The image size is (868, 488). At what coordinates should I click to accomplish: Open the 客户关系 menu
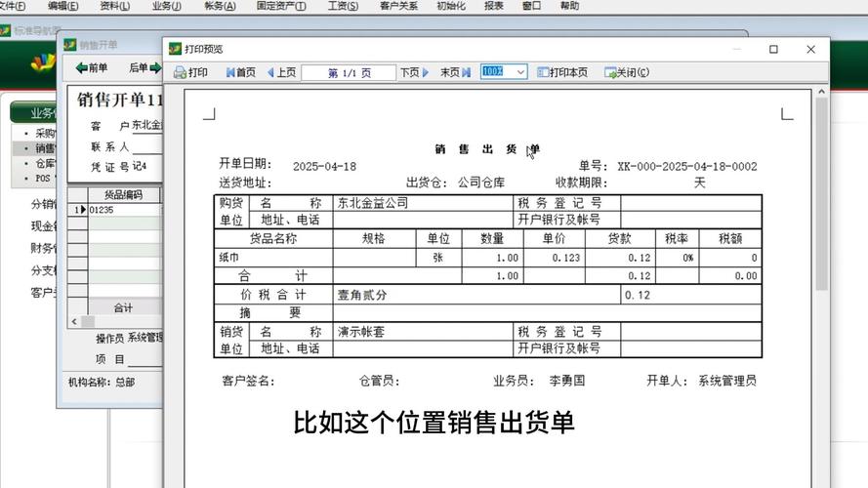[398, 6]
